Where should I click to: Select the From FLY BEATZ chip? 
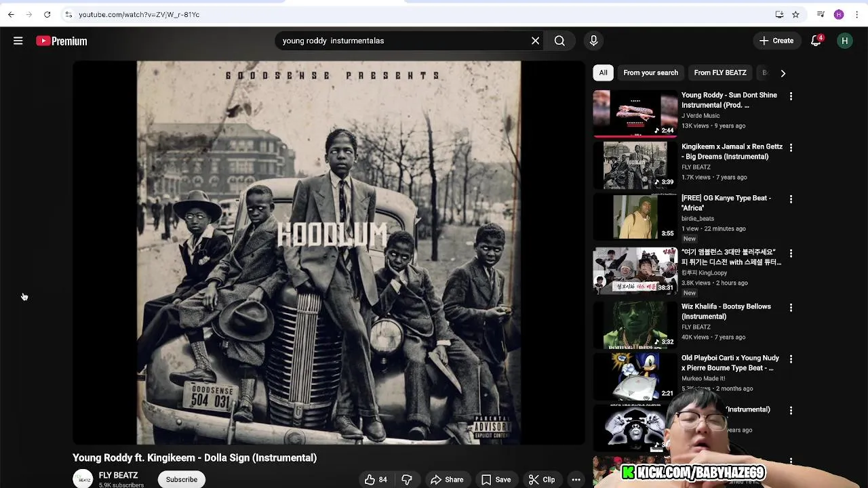point(720,73)
